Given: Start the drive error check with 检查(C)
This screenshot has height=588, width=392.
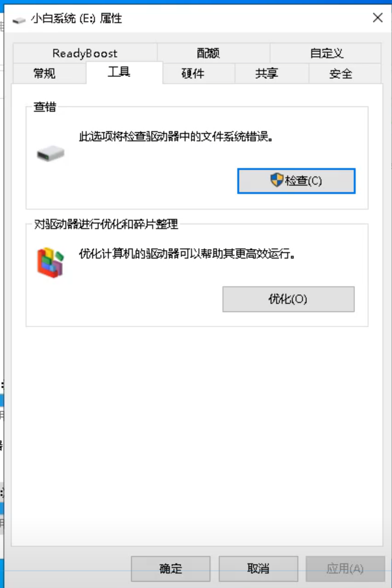Looking at the screenshot, I should pyautogui.click(x=296, y=181).
